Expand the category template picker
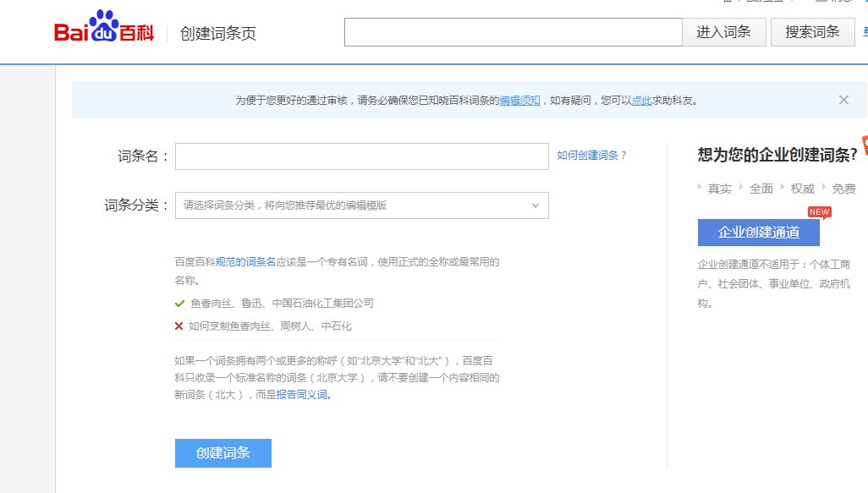Viewport: 868px width, 493px height. point(361,205)
